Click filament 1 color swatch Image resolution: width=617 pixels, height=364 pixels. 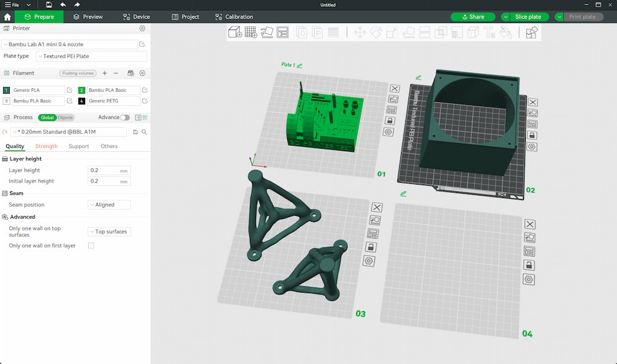point(6,90)
